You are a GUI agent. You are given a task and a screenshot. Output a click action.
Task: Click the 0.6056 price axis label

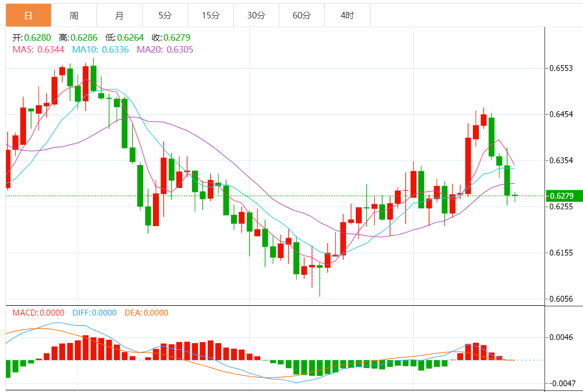pyautogui.click(x=561, y=299)
